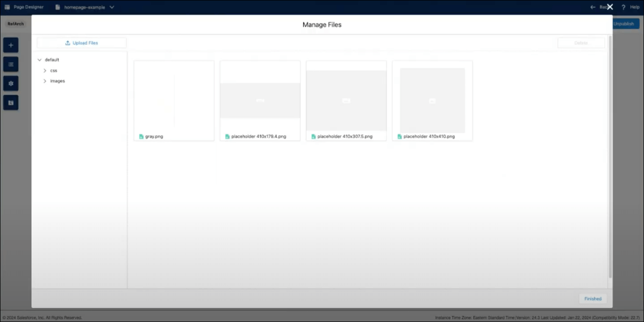Expand the images folder
Image resolution: width=644 pixels, height=322 pixels.
(x=45, y=81)
